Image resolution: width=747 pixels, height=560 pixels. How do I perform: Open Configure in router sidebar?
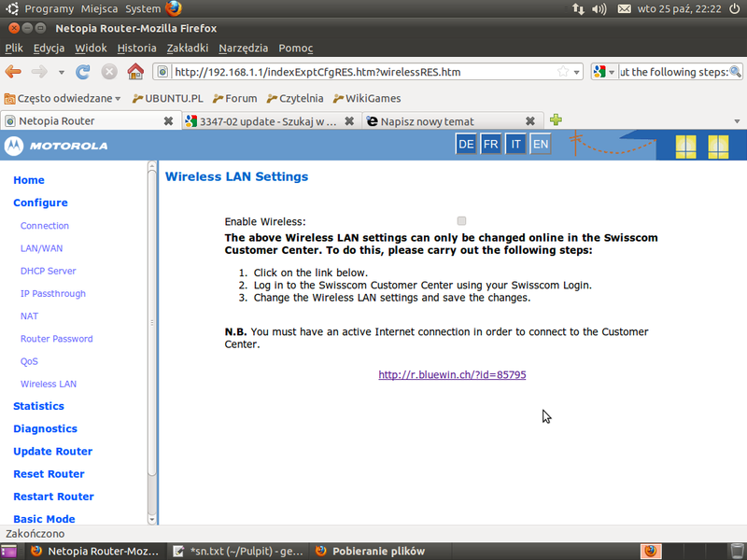40,203
